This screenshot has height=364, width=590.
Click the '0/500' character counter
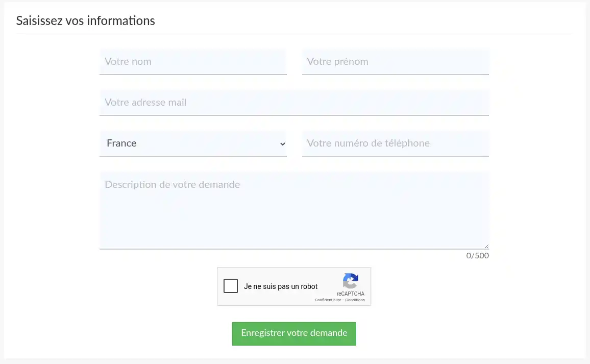(x=477, y=255)
